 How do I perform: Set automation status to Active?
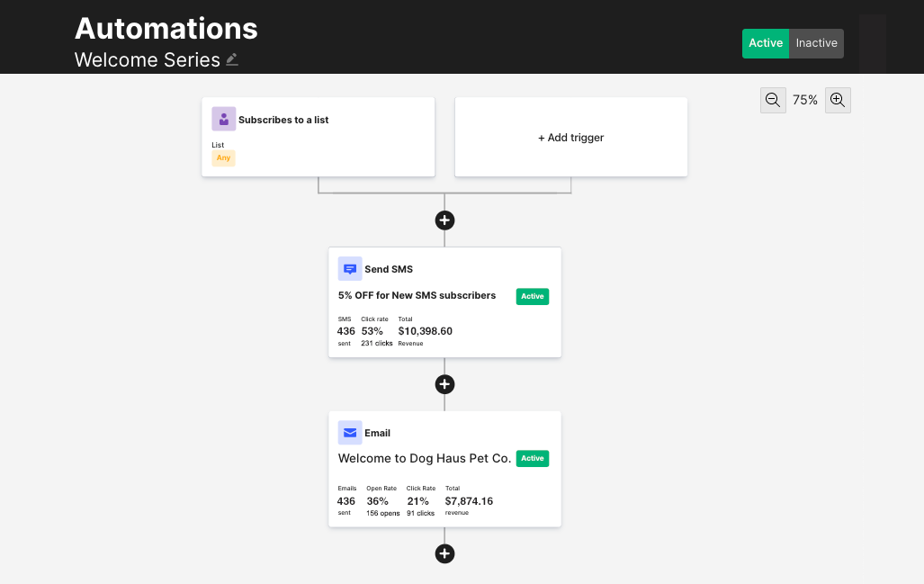tap(766, 43)
